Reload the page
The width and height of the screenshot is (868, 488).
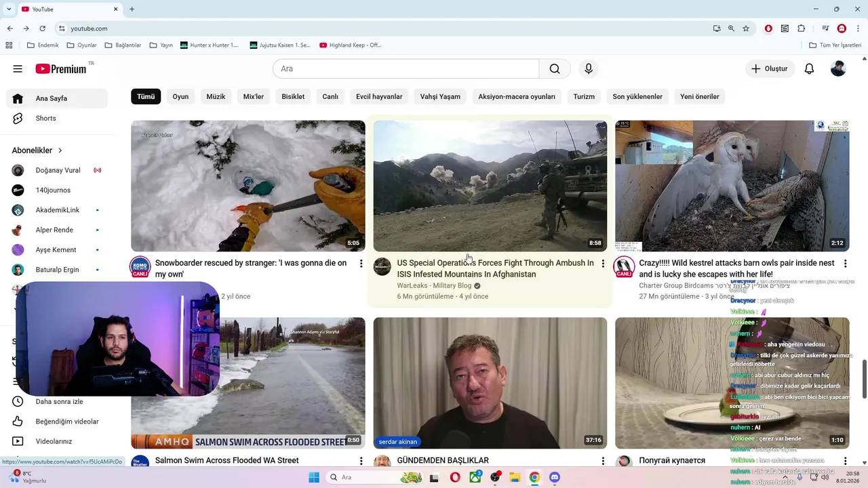[42, 28]
